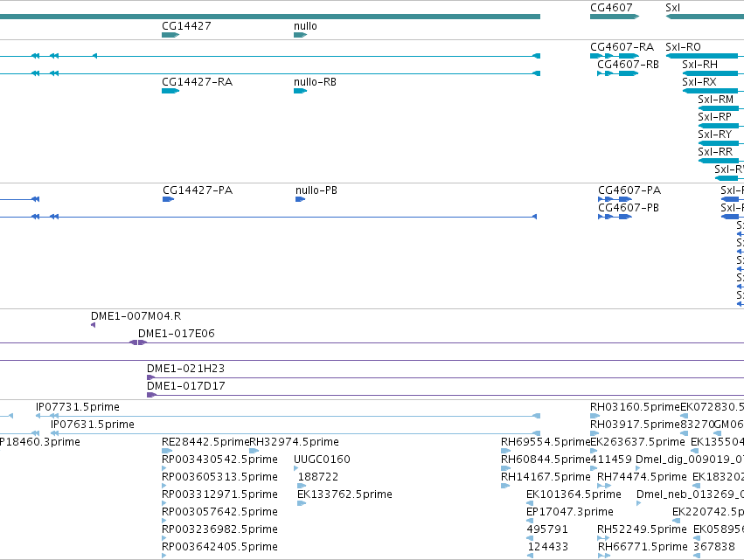Select EST IP07631.5prime
This screenshot has width=744, height=560.
[93, 425]
